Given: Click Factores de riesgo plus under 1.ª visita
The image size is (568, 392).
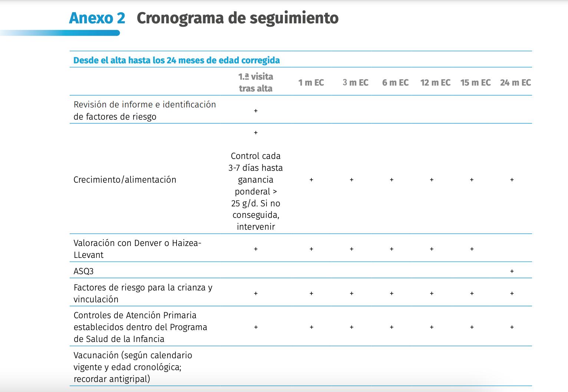Looking at the screenshot, I should 256,293.
